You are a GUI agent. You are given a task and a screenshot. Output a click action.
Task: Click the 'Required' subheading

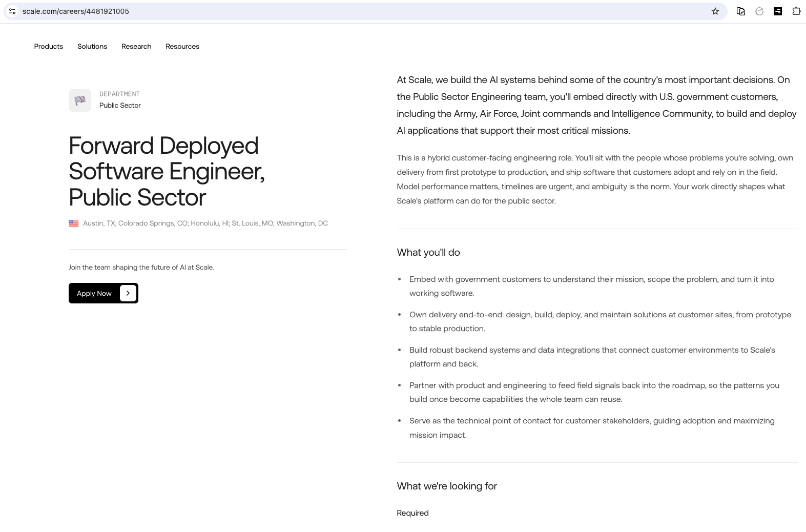(x=412, y=513)
